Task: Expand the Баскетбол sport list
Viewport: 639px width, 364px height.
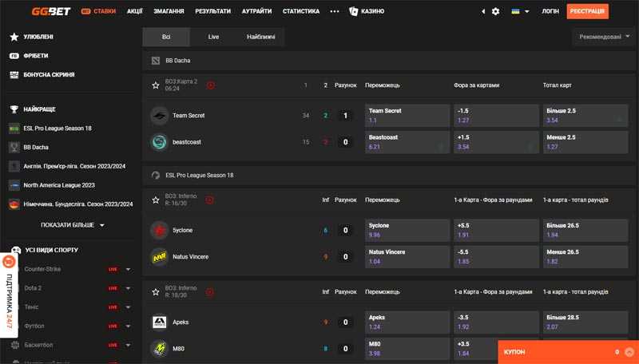Action: point(128,346)
